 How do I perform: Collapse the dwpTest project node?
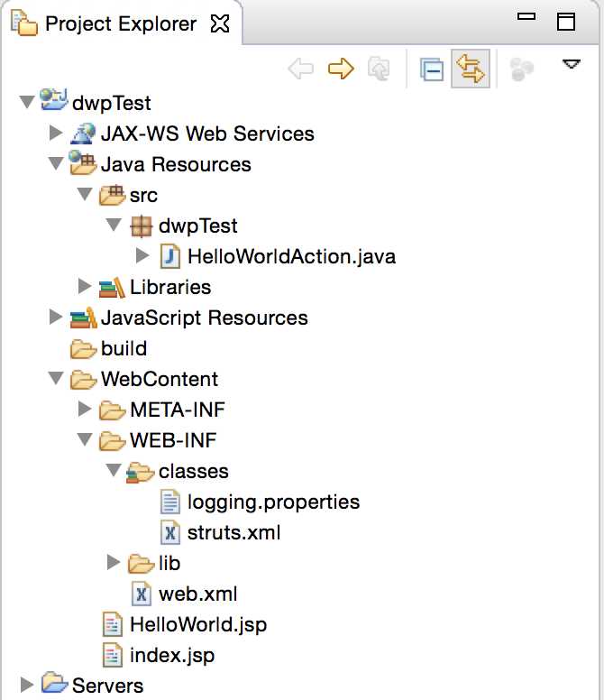pos(26,103)
